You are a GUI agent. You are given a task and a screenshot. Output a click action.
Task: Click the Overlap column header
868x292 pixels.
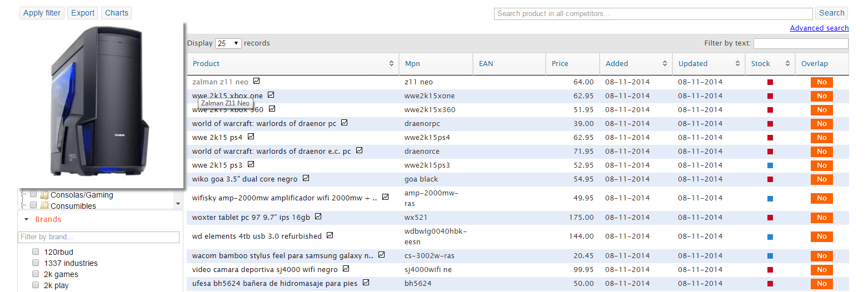coord(822,64)
